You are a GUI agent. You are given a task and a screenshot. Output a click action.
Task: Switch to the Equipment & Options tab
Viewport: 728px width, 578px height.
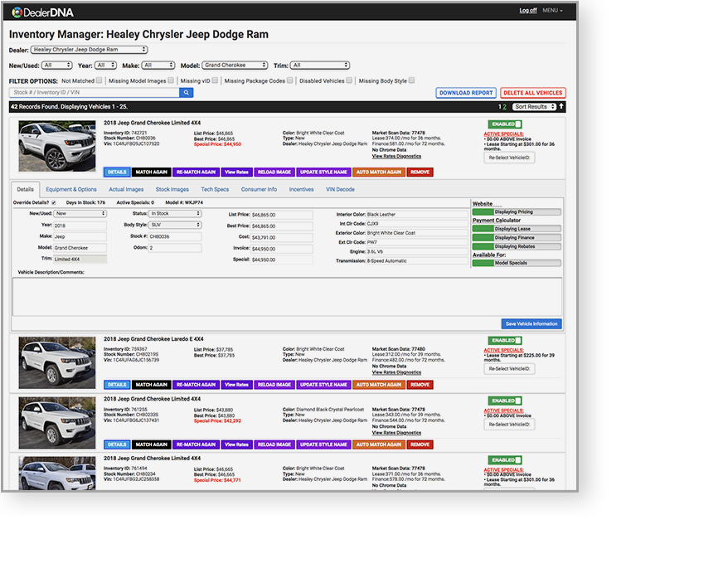(x=71, y=189)
